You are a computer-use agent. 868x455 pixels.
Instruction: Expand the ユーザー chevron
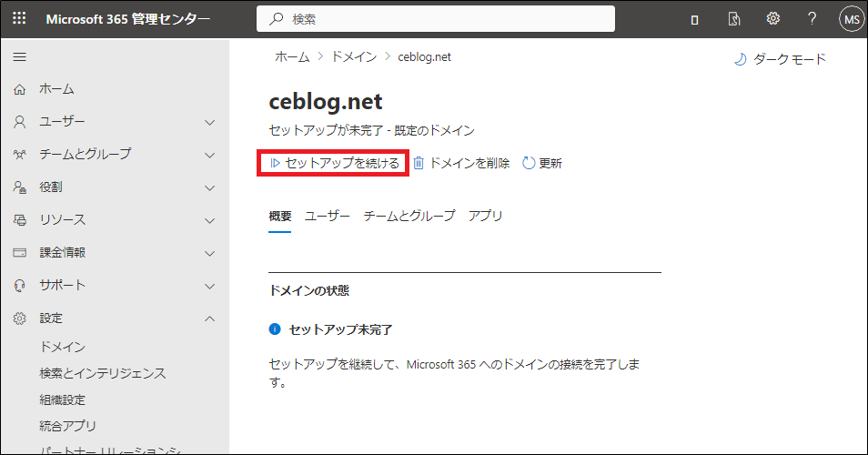[x=210, y=122]
